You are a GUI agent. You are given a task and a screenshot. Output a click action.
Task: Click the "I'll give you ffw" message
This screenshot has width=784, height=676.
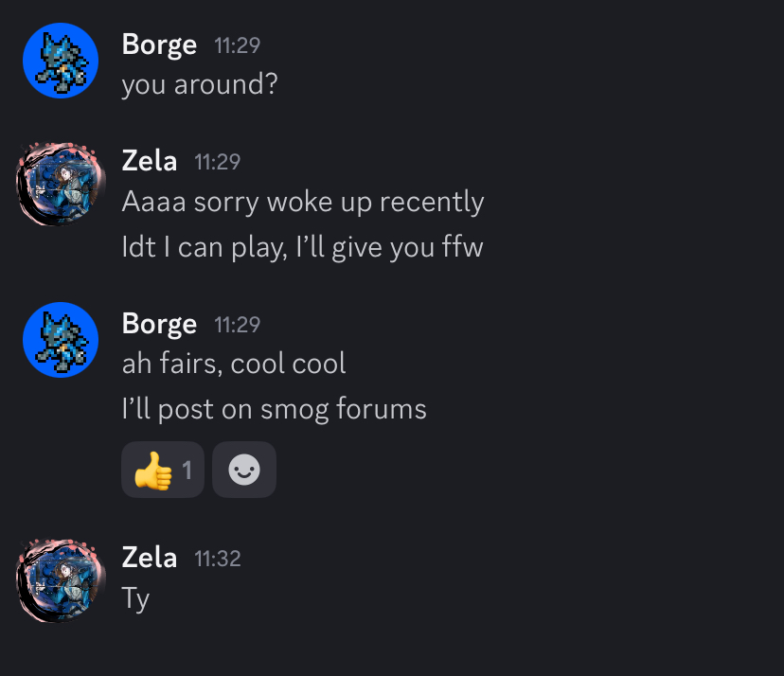pos(302,247)
